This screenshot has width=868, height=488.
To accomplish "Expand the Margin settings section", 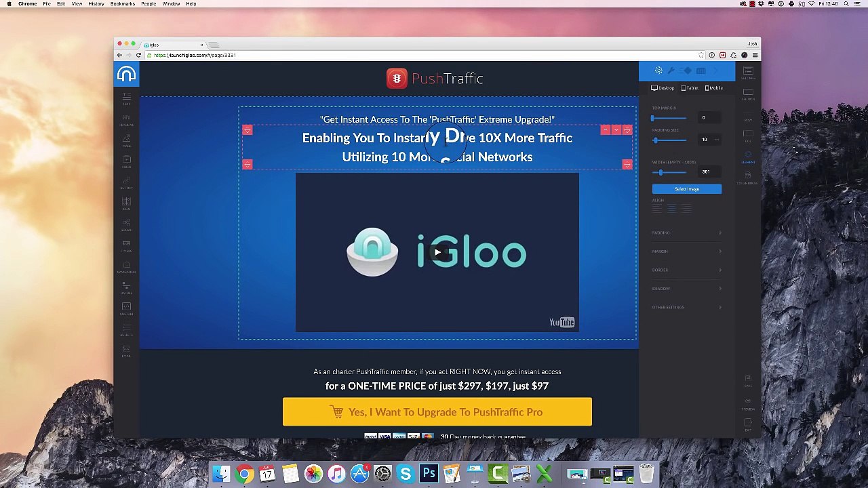I will (x=686, y=251).
